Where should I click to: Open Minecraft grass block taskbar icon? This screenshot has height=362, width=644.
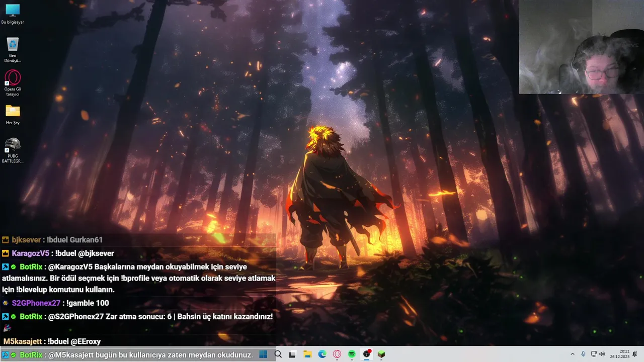pos(381,354)
